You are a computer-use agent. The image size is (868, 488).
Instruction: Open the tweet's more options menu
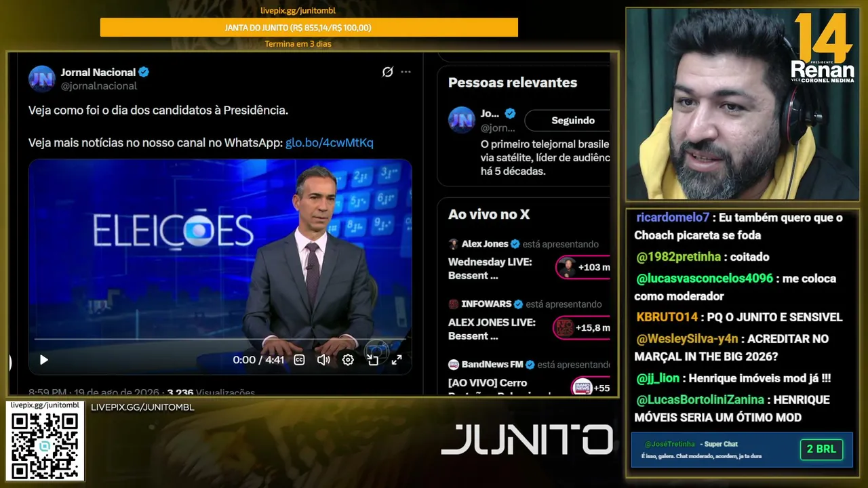[x=406, y=72]
